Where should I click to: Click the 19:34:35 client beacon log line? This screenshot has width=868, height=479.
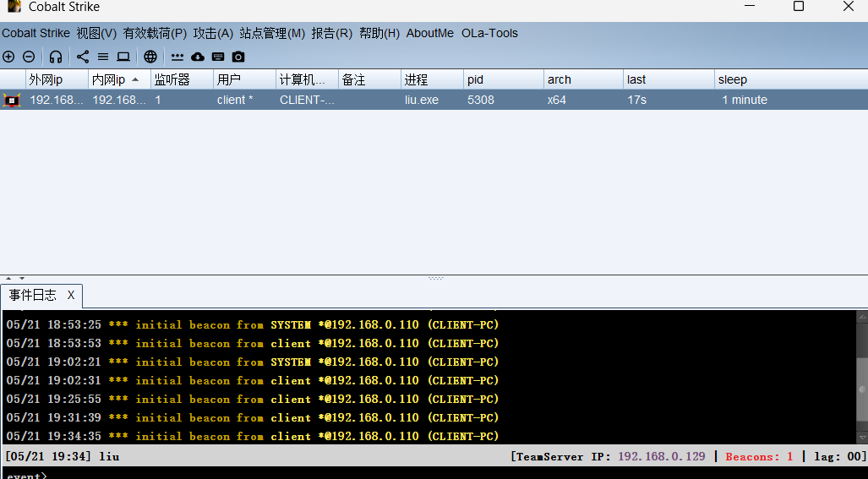point(253,436)
